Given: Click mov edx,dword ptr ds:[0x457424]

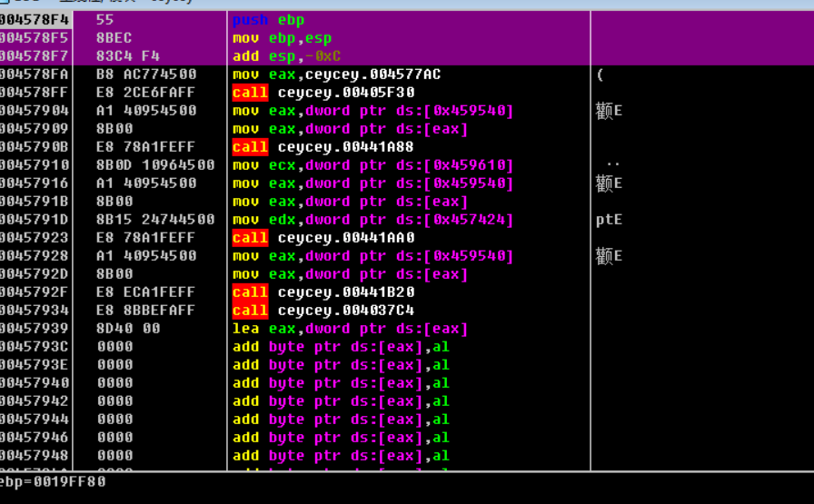Looking at the screenshot, I should (x=372, y=220).
